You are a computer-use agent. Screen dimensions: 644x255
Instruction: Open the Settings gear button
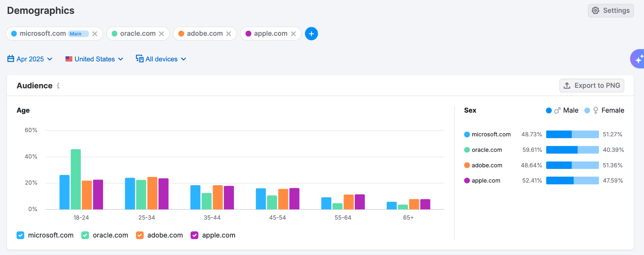coord(611,11)
